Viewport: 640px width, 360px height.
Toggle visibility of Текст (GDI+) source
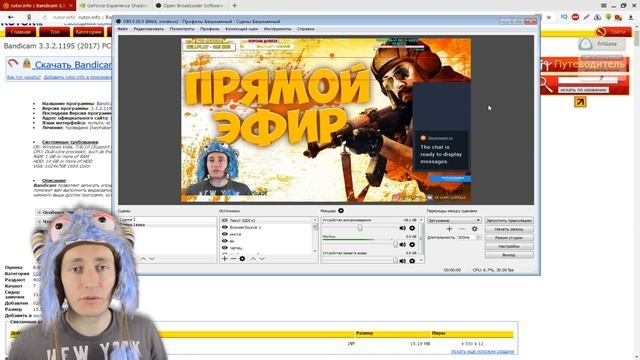click(x=224, y=220)
